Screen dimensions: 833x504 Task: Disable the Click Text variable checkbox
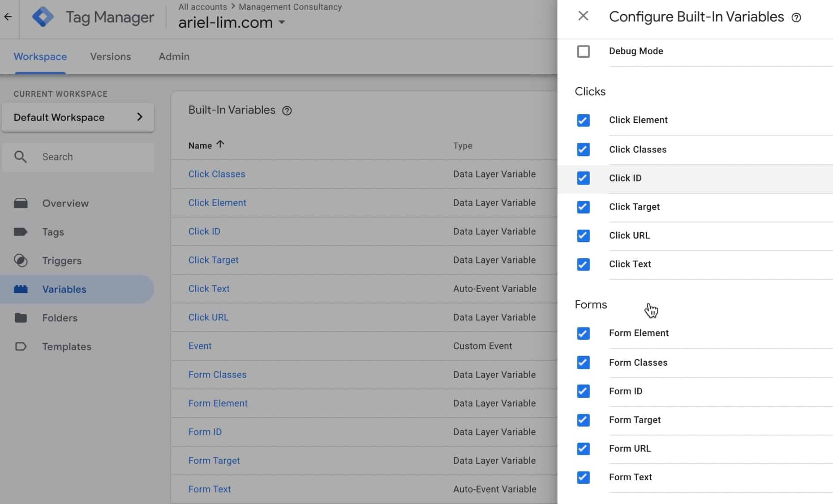point(583,264)
